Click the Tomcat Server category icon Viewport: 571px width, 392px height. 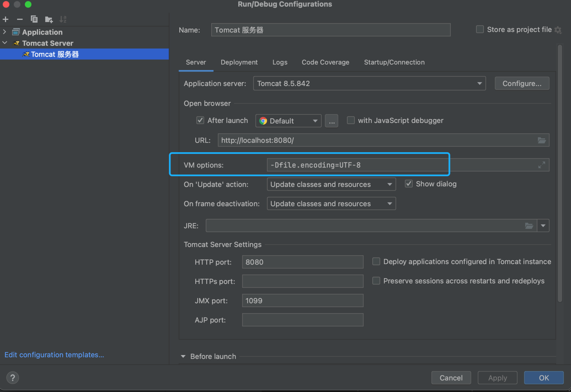coord(16,43)
